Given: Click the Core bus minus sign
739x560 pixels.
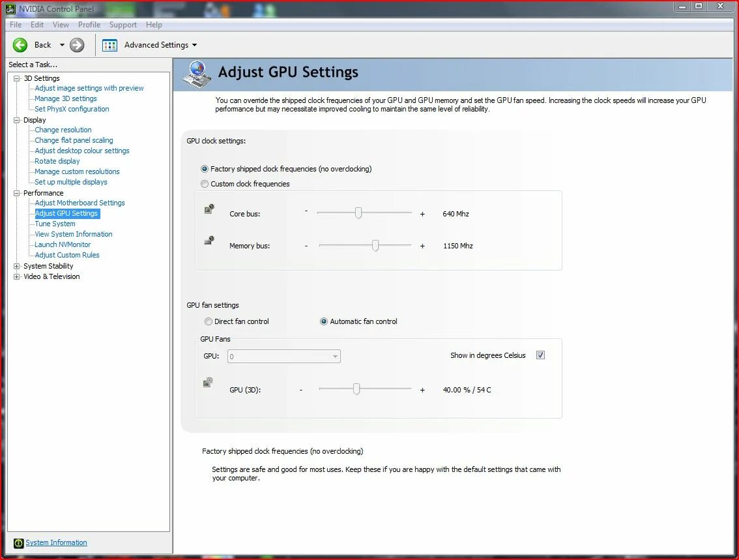Looking at the screenshot, I should tap(306, 211).
